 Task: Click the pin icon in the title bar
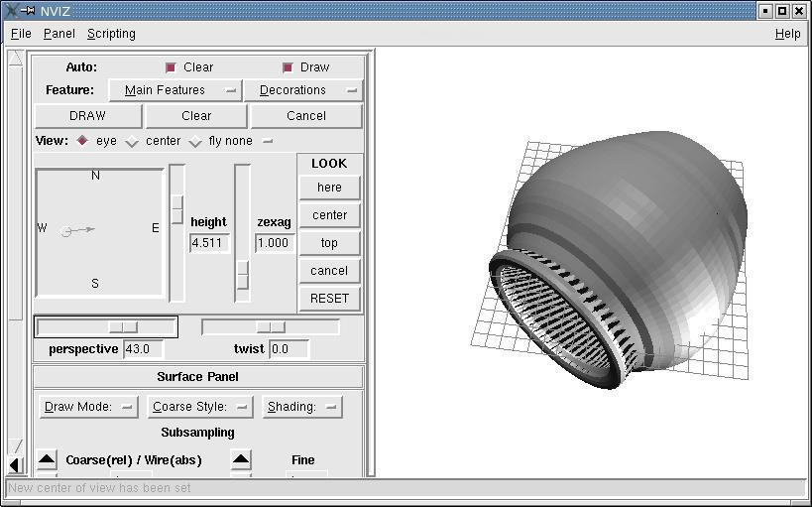[x=27, y=10]
